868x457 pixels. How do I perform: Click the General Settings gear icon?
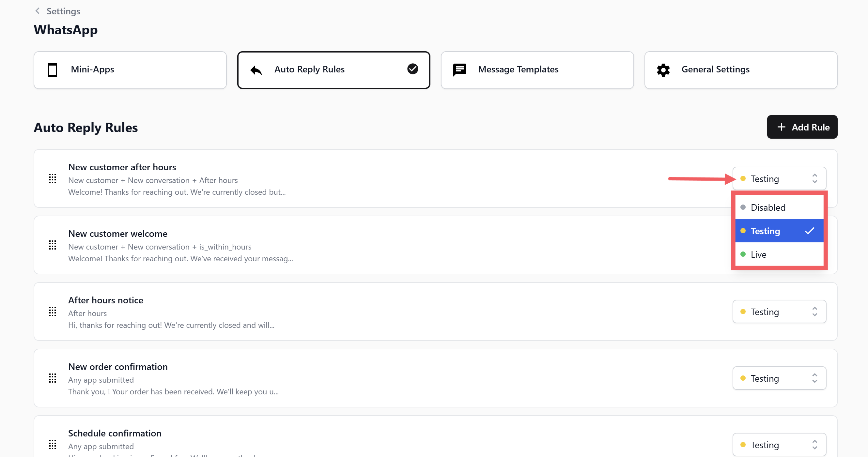point(663,70)
